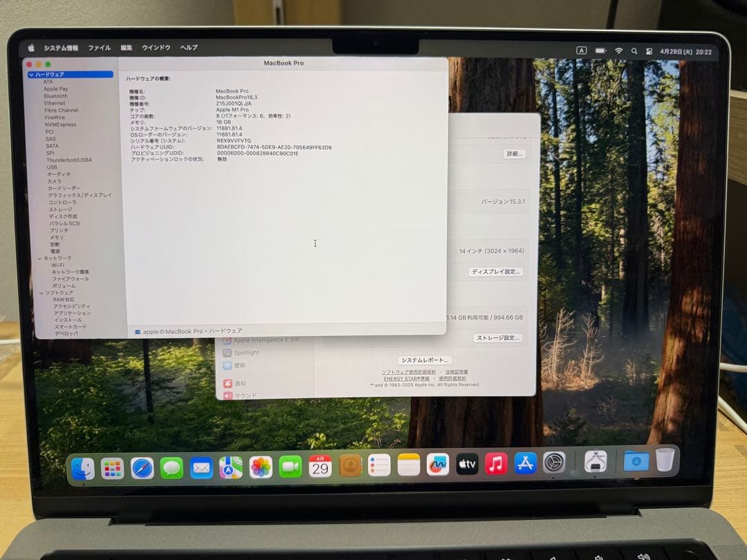The width and height of the screenshot is (747, 560).
Task: Select Ethernet in the hardware list
Action: point(55,103)
